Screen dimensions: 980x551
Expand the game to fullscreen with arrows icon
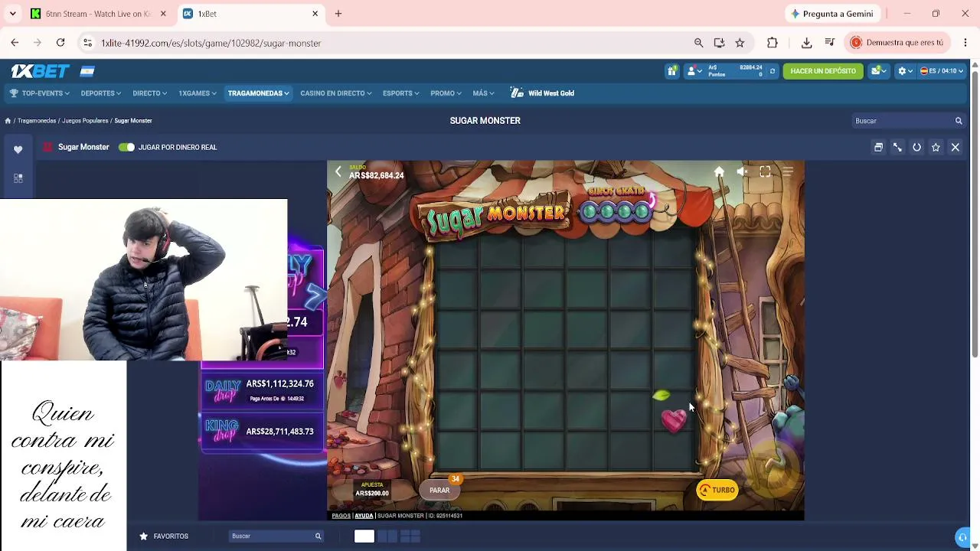pyautogui.click(x=897, y=147)
